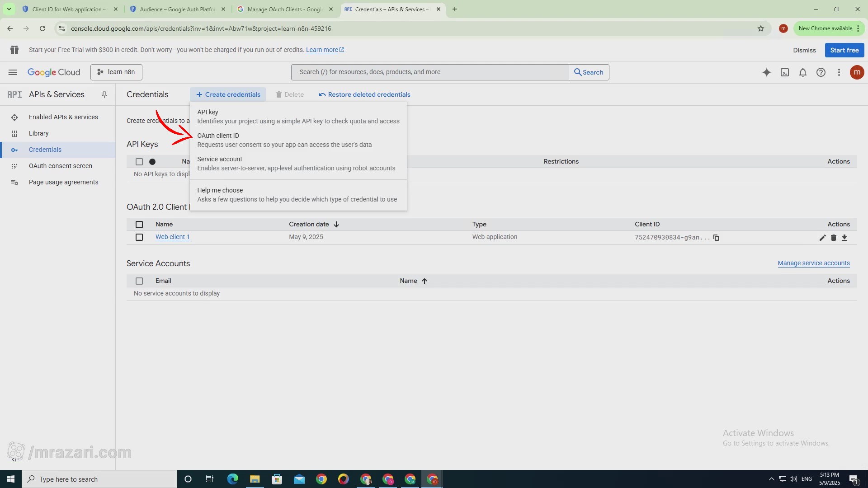
Task: Open notifications via the bell icon
Action: click(x=803, y=72)
